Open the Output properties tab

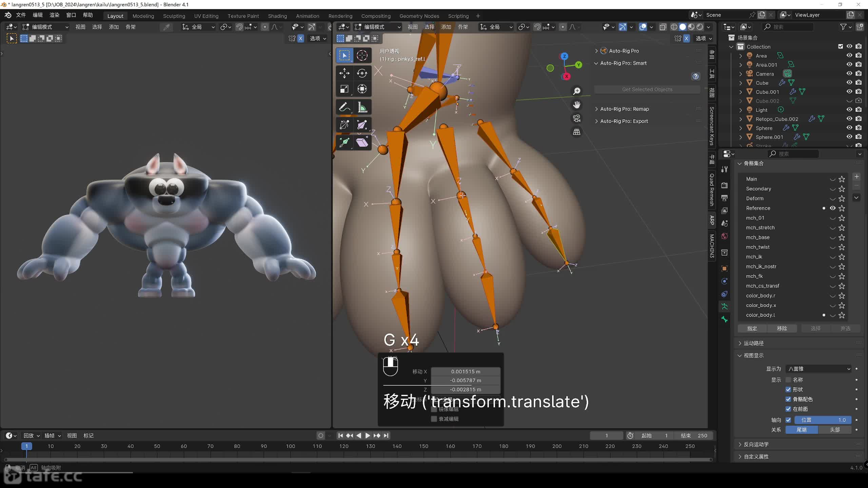[x=725, y=198]
